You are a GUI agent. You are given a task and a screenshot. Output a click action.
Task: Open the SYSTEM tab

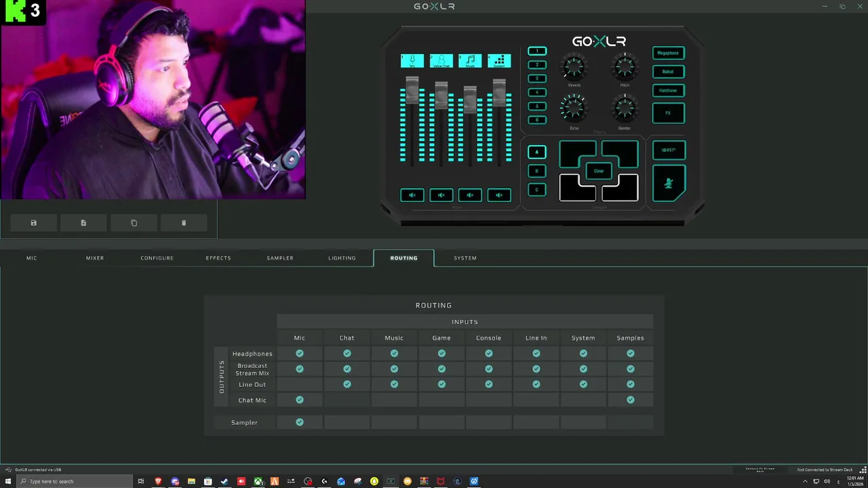point(465,258)
